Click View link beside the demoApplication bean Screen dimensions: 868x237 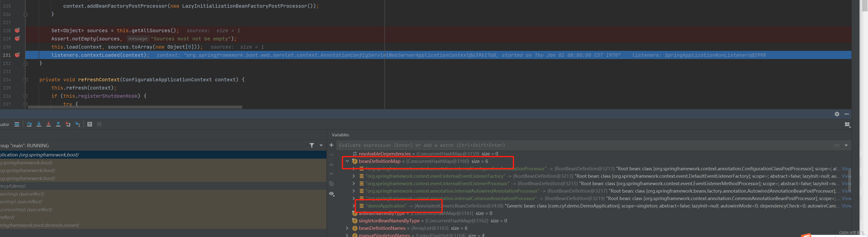pos(846,206)
